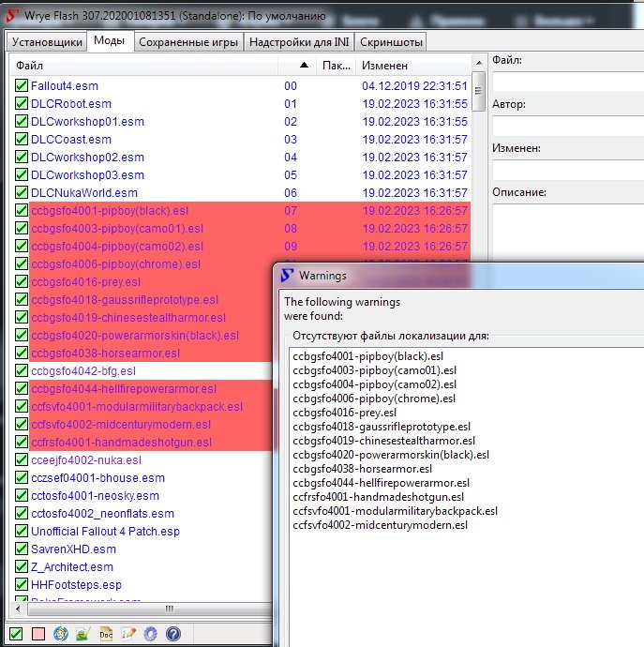Toggle the DLCNukaWorld.esm checkbox
The height and width of the screenshot is (647, 644).
(22, 193)
